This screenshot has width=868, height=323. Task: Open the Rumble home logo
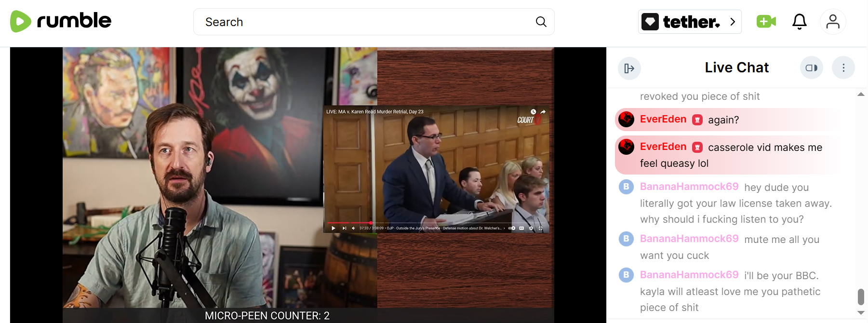pos(61,21)
